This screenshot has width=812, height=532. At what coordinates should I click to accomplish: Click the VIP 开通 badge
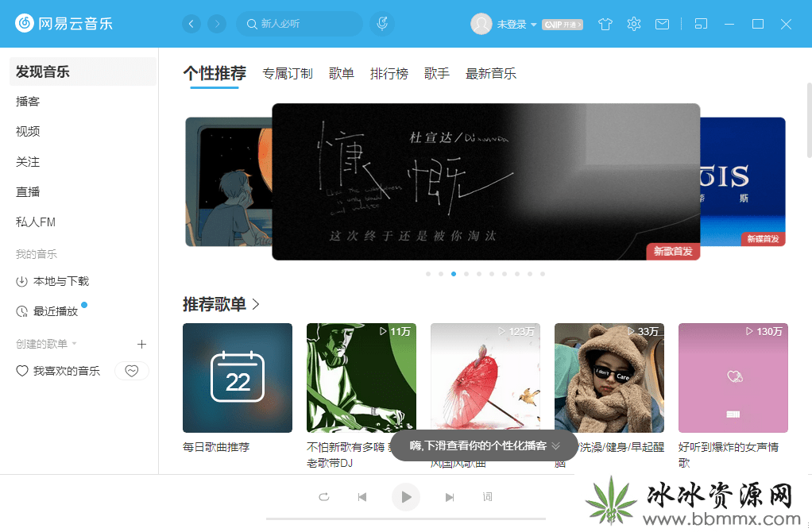coord(563,25)
